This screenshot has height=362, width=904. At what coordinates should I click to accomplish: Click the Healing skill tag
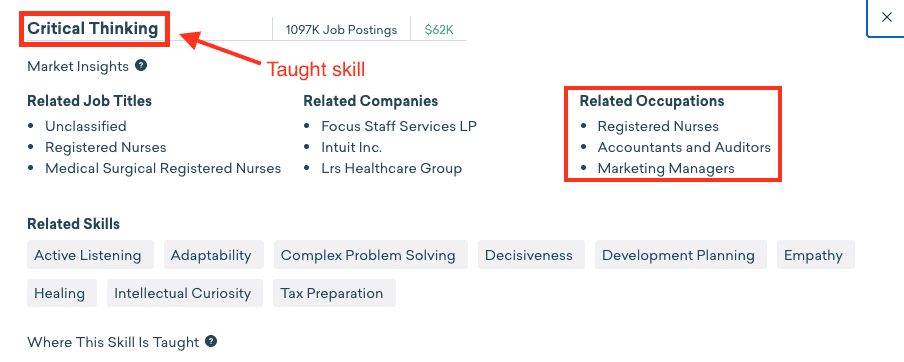pos(62,293)
